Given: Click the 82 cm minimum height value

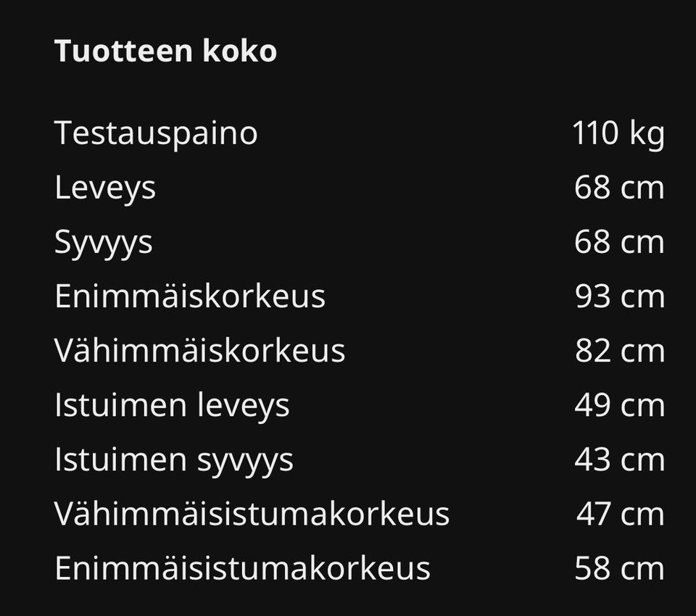Looking at the screenshot, I should pos(619,351).
